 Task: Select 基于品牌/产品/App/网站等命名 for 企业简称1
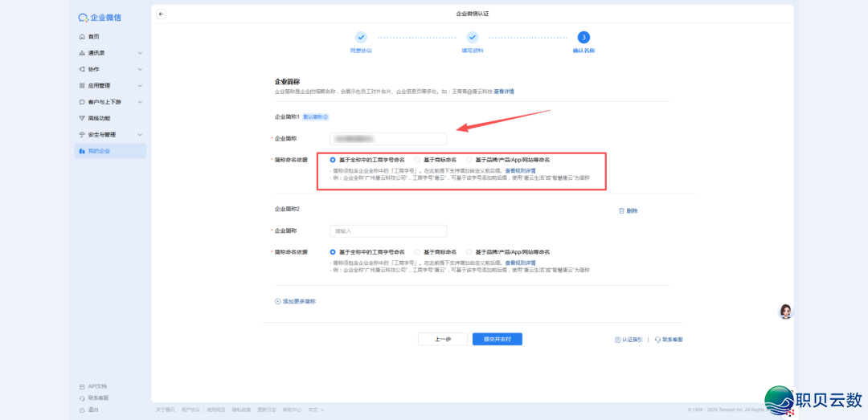(x=469, y=160)
